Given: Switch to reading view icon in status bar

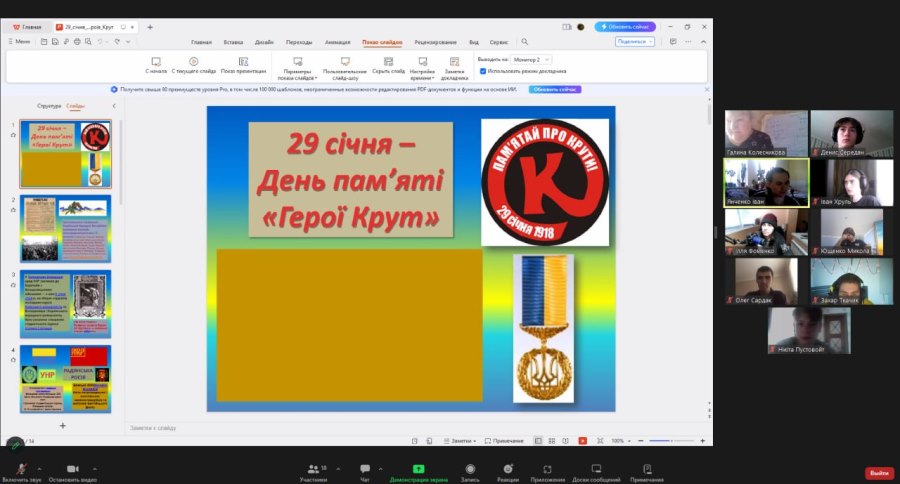Looking at the screenshot, I should point(565,441).
